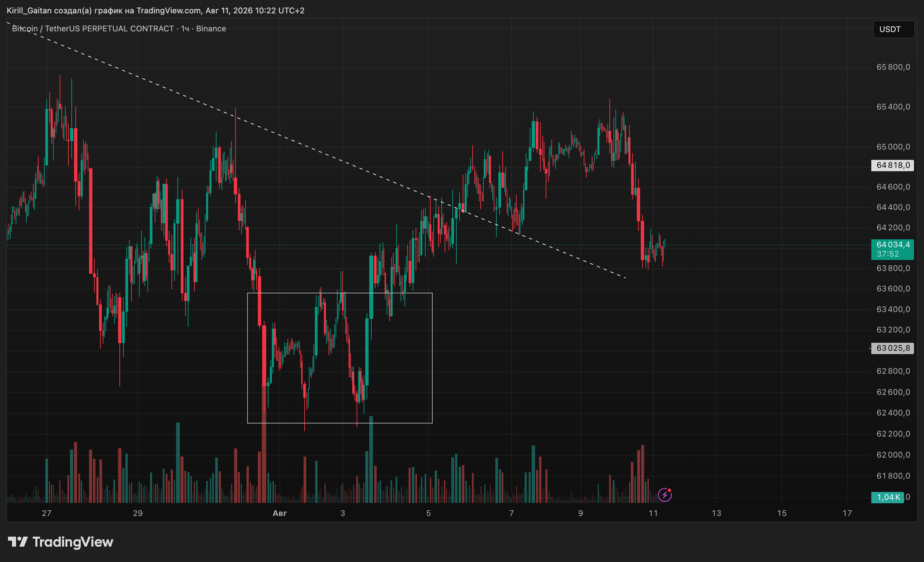Open the USDT currency selector
Viewport: 924px width, 562px height.
pos(894,29)
